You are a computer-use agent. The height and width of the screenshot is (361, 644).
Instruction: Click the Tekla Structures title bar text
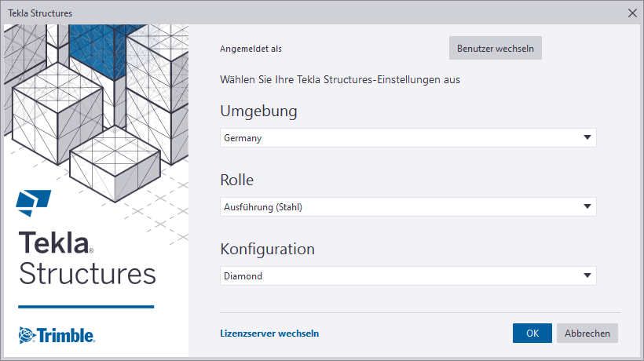point(42,12)
